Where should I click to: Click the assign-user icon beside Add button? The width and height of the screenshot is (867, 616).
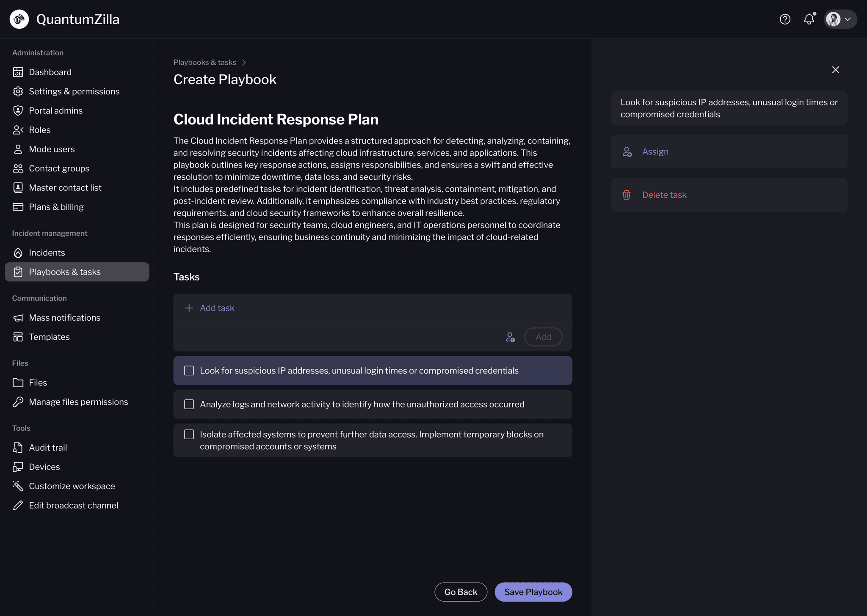[x=510, y=337]
